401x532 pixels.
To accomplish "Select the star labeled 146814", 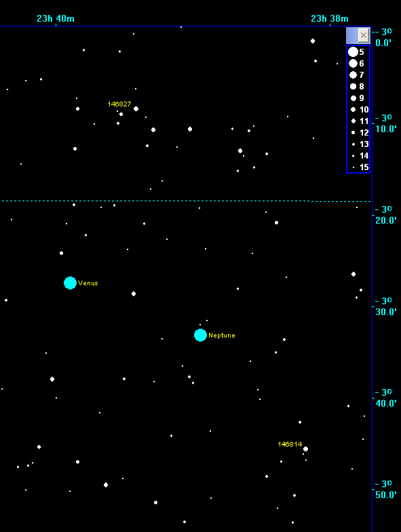I will tap(305, 449).
